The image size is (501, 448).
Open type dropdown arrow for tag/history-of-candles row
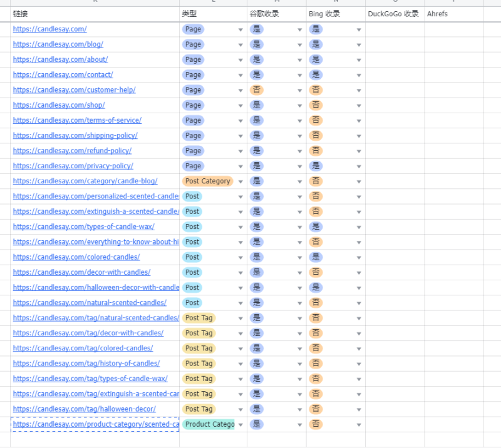[x=240, y=364]
